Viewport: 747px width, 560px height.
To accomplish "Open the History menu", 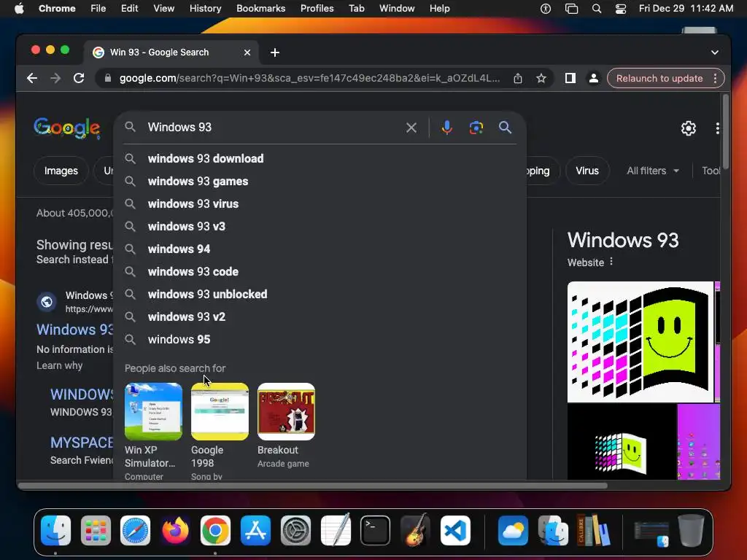I will (205, 9).
